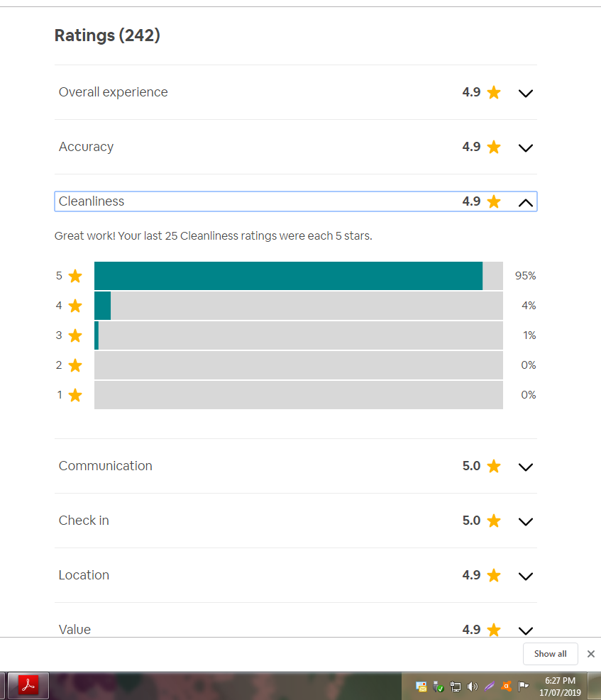
Task: Click the Show all button
Action: pos(550,654)
